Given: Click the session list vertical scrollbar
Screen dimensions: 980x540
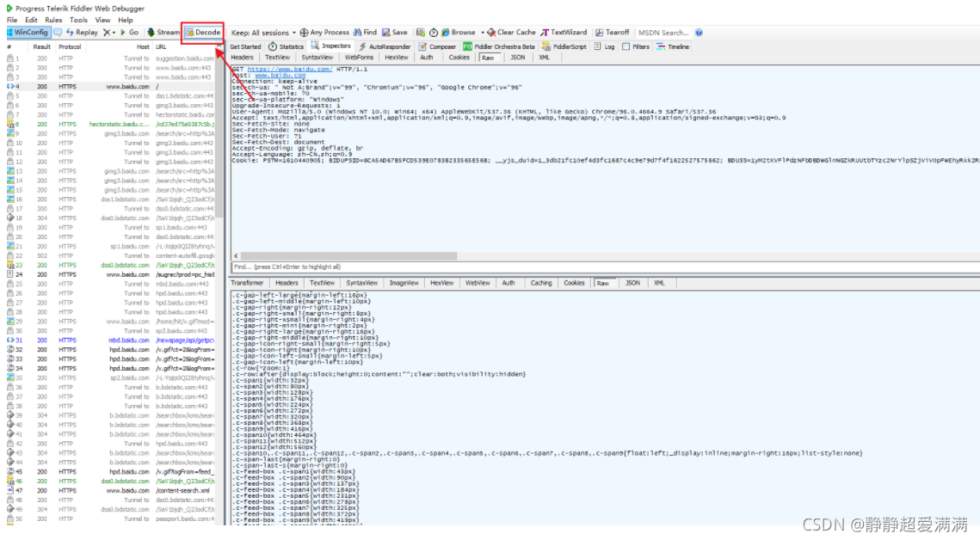Looking at the screenshot, I should tap(219, 133).
